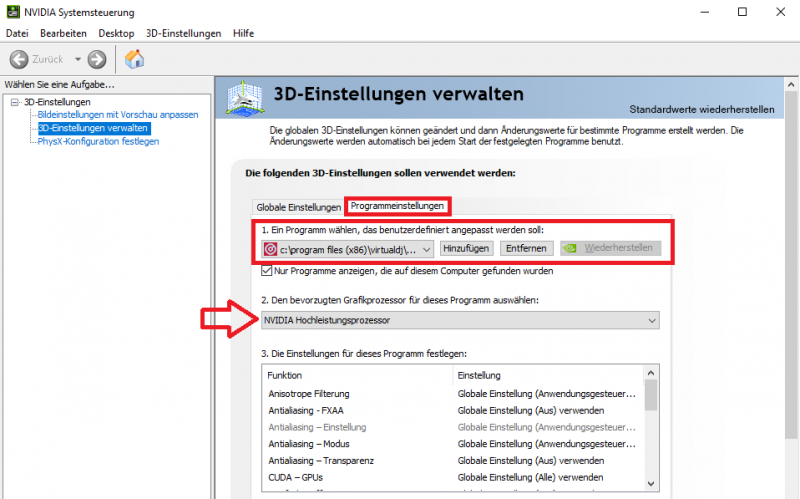Open the home start page icon
Image resolution: width=800 pixels, height=499 pixels.
[135, 59]
